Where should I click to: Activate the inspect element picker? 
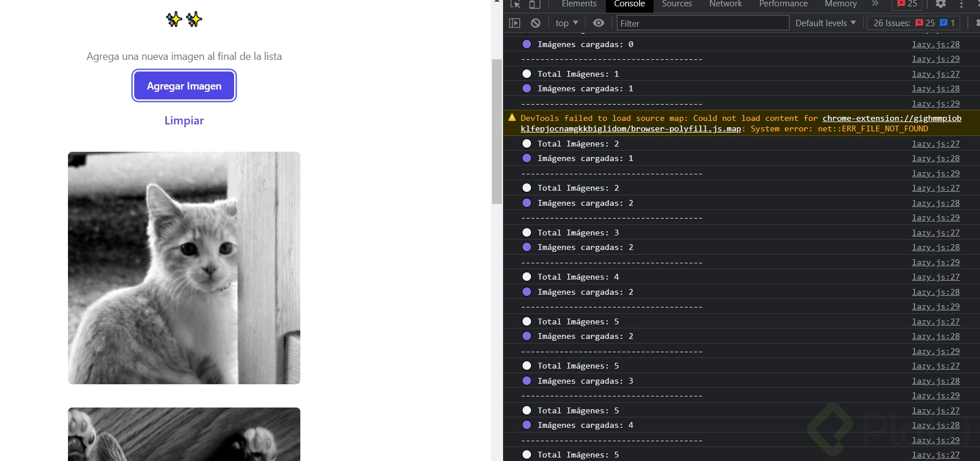coord(515,4)
